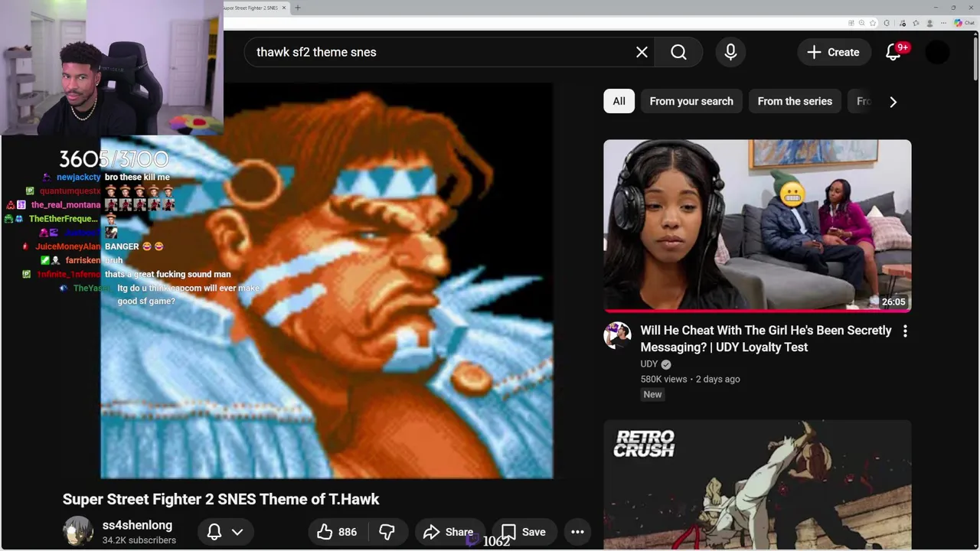Open the browser profile icon

(929, 23)
